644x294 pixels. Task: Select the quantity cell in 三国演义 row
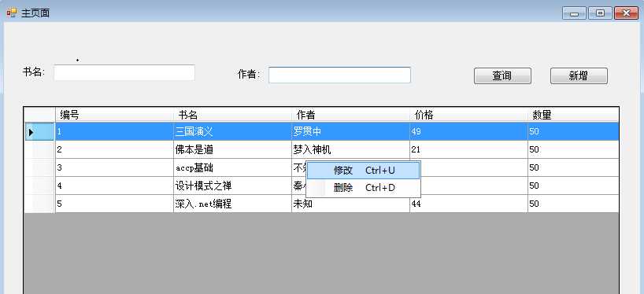coord(573,131)
